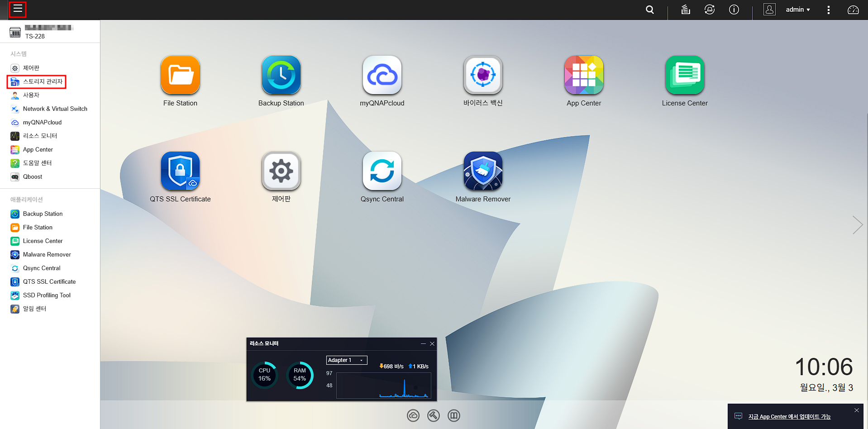Open App Center desktop icon

click(584, 75)
